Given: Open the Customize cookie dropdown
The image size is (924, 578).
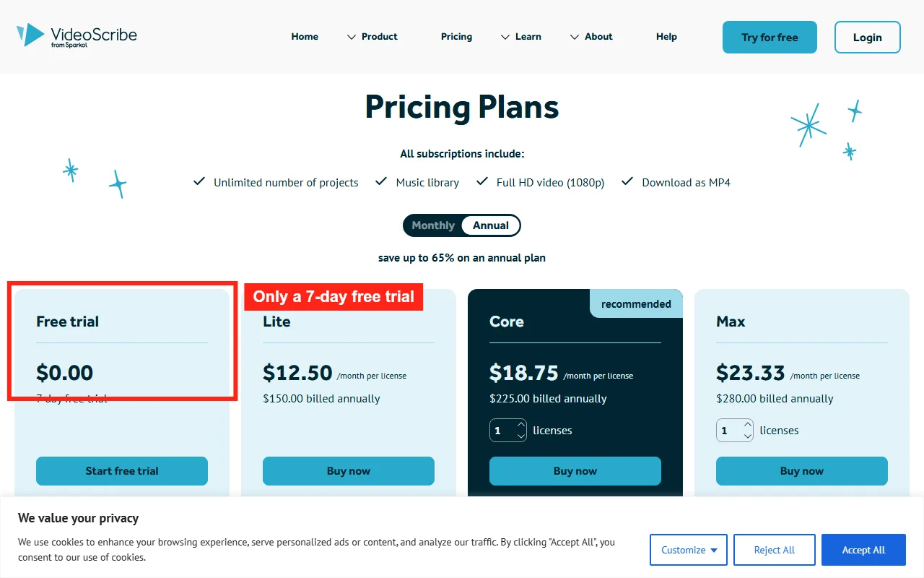Looking at the screenshot, I should [689, 550].
